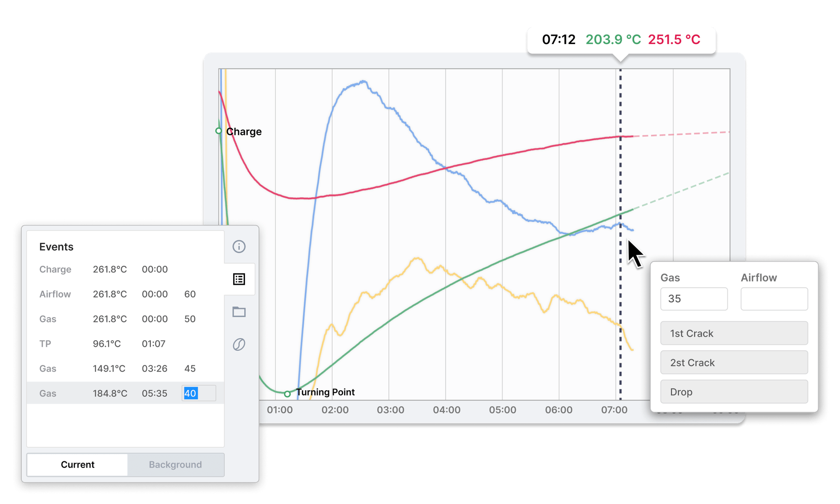Select the coffee bean panel icon
This screenshot has height=504, width=840.
pos(239,344)
